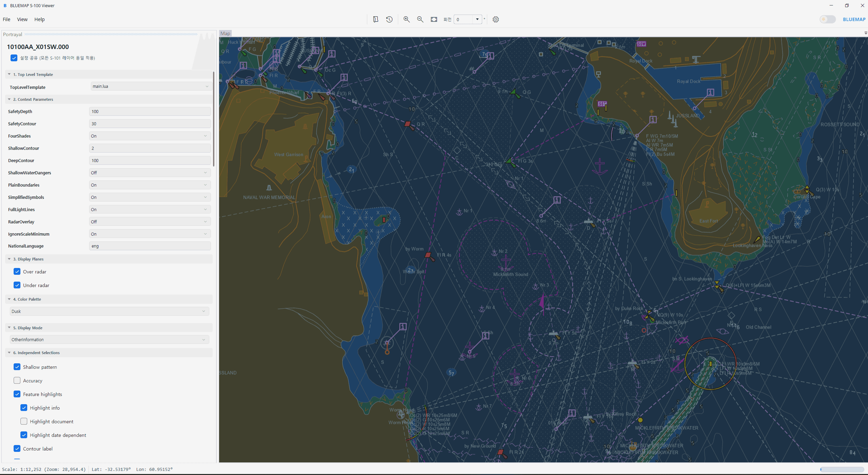Open the View menu
The width and height of the screenshot is (868, 475).
tap(22, 19)
